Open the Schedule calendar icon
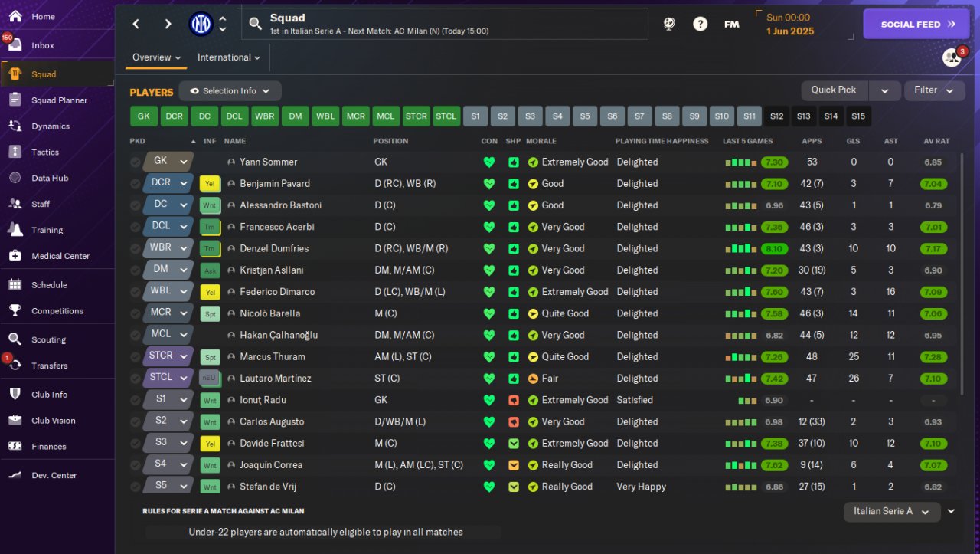 [x=15, y=284]
